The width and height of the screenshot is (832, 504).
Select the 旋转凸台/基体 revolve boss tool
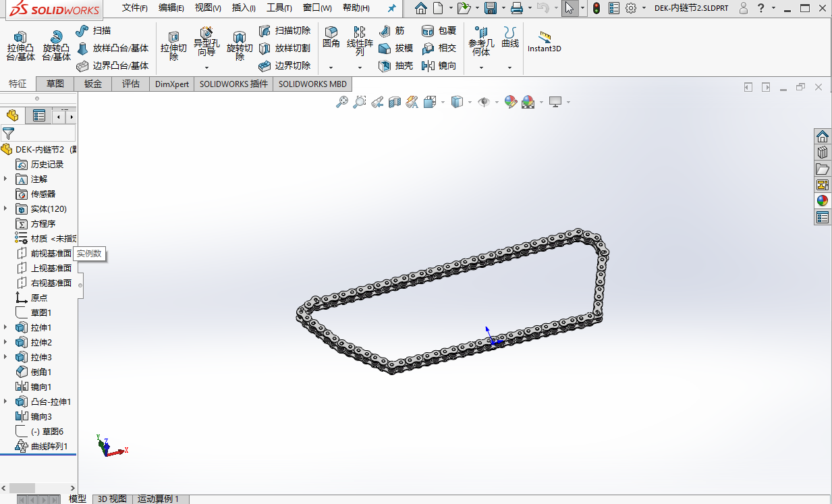point(56,46)
